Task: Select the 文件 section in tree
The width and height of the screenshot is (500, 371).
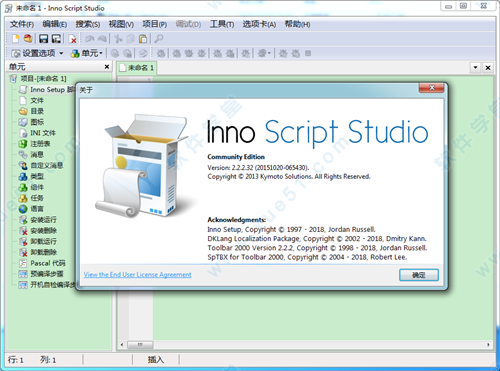Action: coord(37,100)
